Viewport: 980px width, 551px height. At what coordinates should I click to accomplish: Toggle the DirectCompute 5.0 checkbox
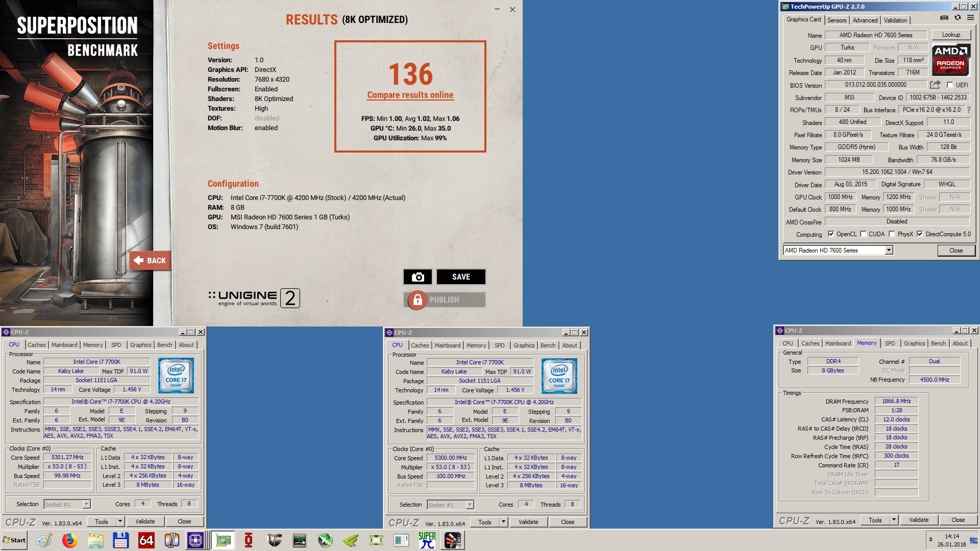point(920,234)
